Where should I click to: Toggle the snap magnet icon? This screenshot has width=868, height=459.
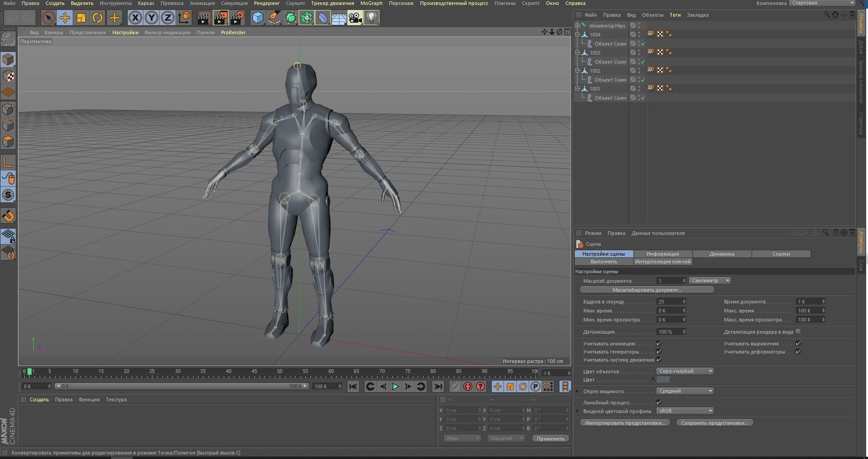pos(8,216)
